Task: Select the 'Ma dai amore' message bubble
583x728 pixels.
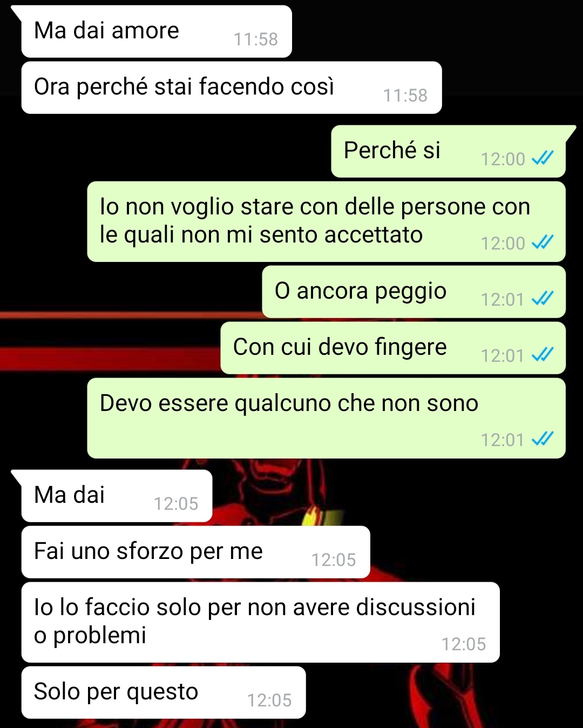Action: pos(157,31)
